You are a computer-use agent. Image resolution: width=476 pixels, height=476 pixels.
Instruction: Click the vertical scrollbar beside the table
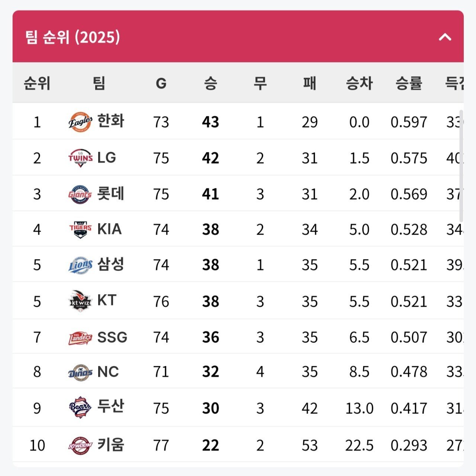pyautogui.click(x=461, y=166)
